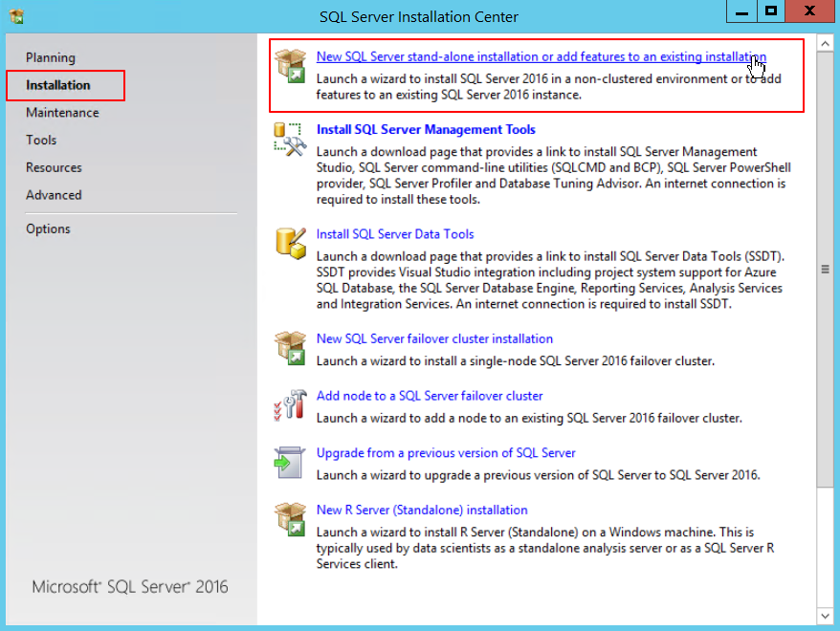This screenshot has width=840, height=631.
Task: Open Install SQL Server Management Tools link
Action: (426, 129)
